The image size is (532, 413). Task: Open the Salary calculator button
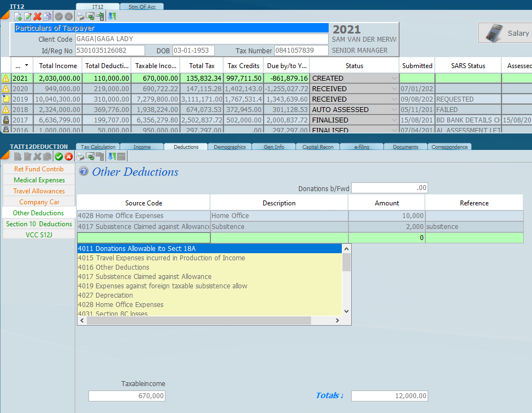(x=506, y=33)
